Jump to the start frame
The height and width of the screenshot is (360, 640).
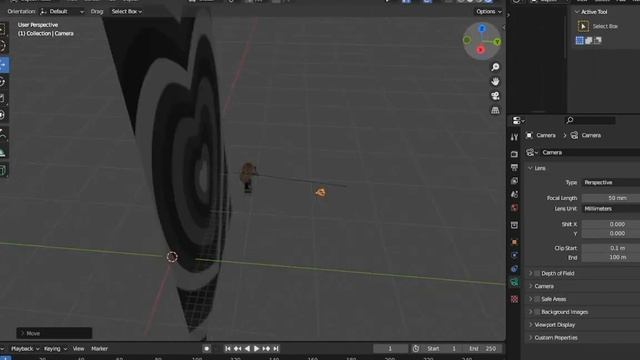click(228, 349)
